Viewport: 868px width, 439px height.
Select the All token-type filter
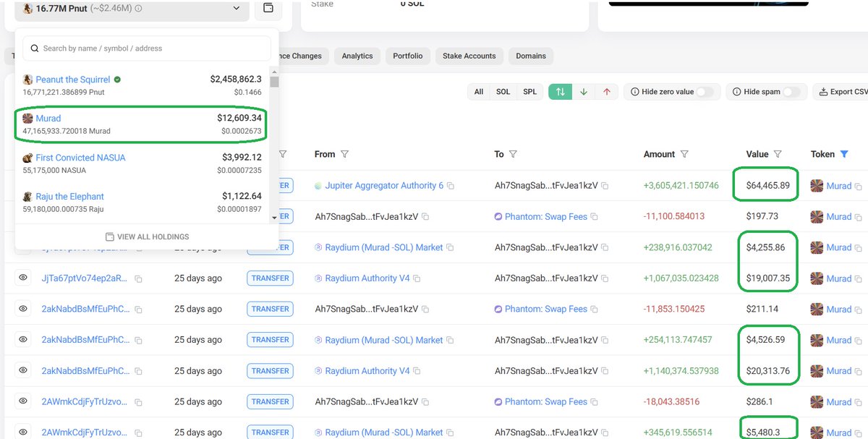click(479, 92)
